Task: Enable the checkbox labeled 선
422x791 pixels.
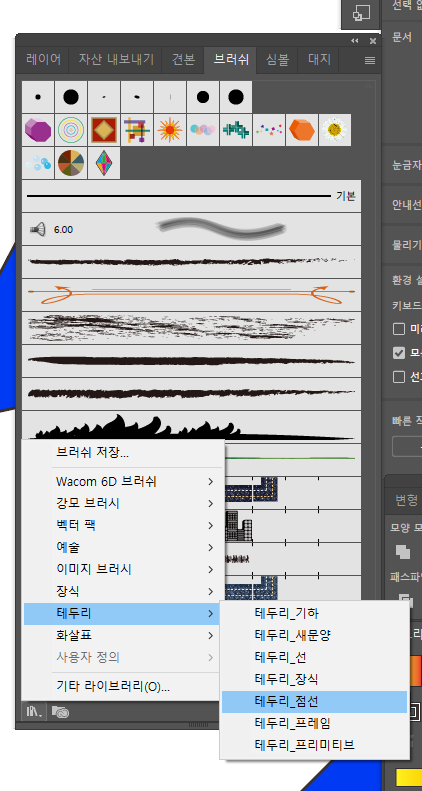Action: pos(399,376)
